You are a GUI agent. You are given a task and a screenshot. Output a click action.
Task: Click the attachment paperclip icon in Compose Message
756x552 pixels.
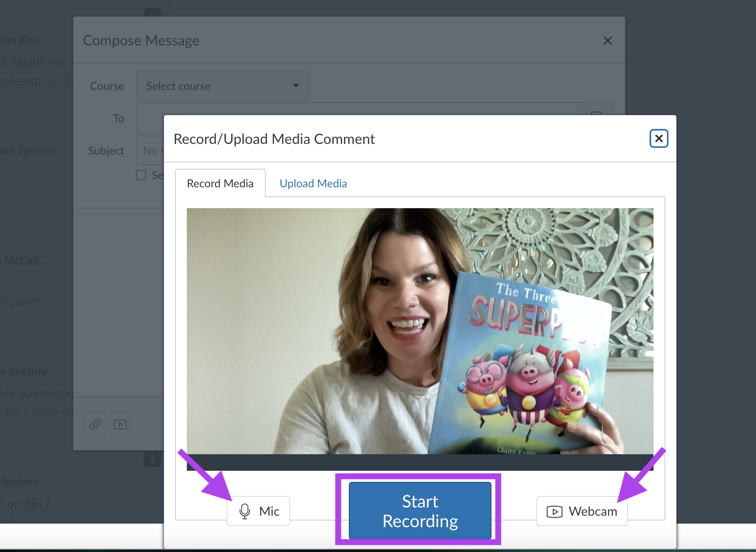[95, 424]
